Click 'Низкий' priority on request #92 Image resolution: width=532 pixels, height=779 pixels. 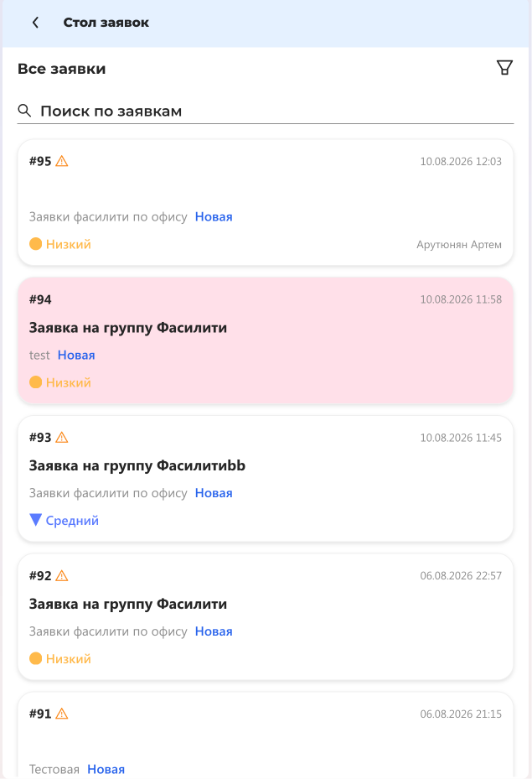point(69,659)
